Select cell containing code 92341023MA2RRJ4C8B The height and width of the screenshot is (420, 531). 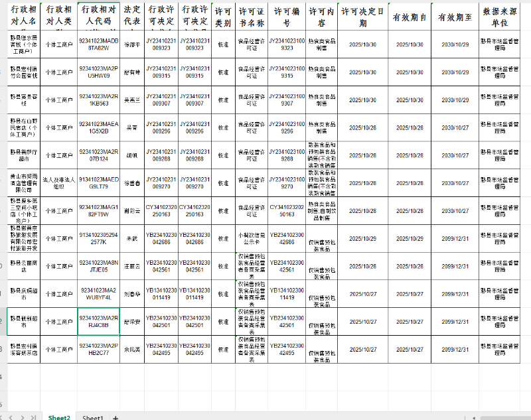tap(98, 321)
